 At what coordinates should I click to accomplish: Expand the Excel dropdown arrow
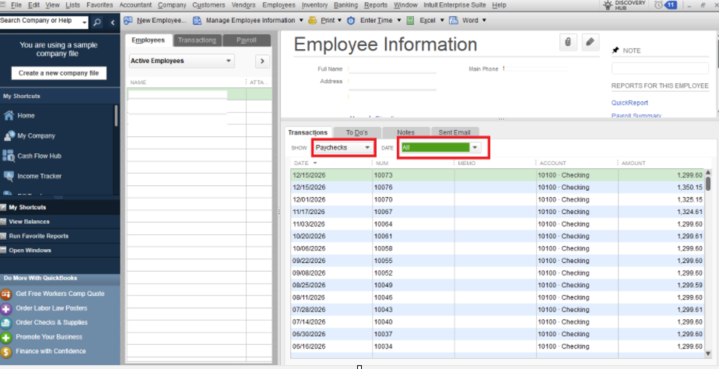coord(442,21)
